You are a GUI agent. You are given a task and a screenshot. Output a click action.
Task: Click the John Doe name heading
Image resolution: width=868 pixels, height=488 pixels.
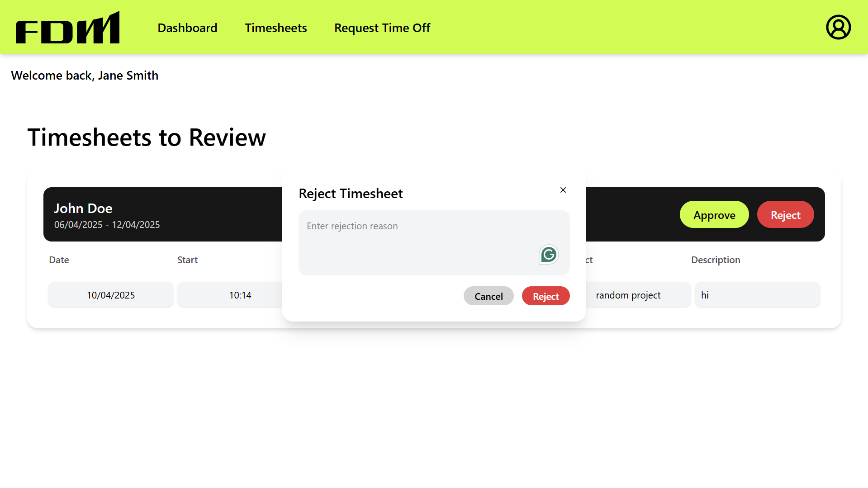(x=83, y=208)
